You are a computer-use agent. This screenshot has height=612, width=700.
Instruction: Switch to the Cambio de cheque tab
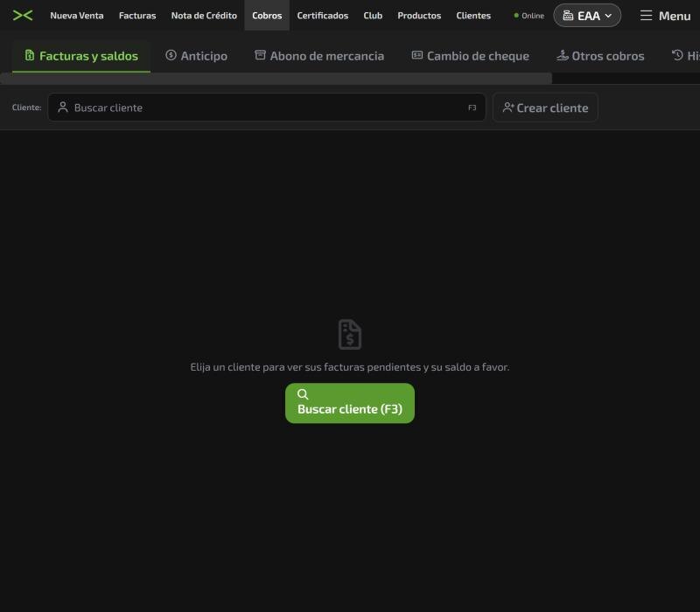point(471,56)
